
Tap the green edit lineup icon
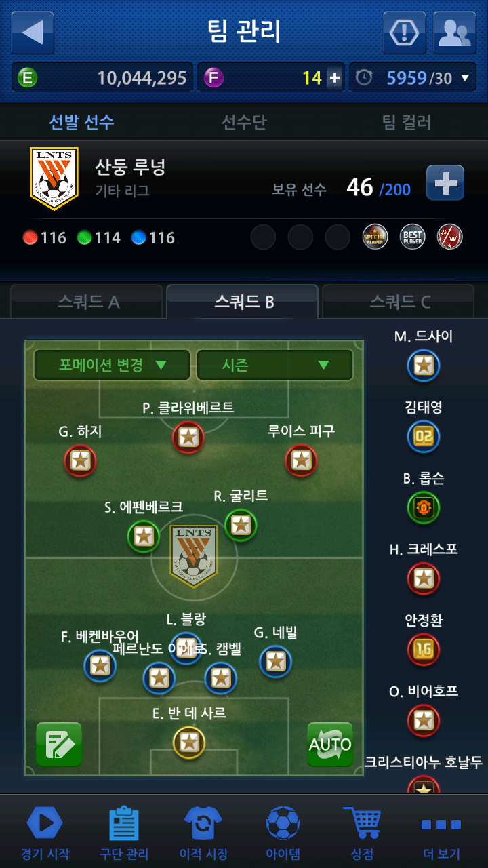[x=59, y=744]
